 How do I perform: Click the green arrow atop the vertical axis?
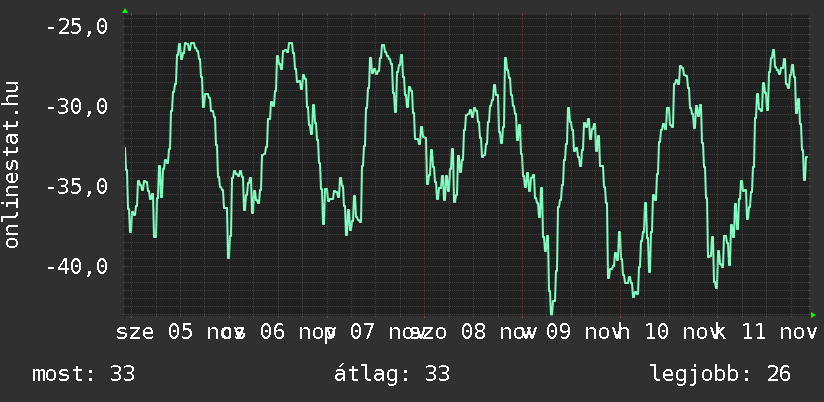(125, 10)
